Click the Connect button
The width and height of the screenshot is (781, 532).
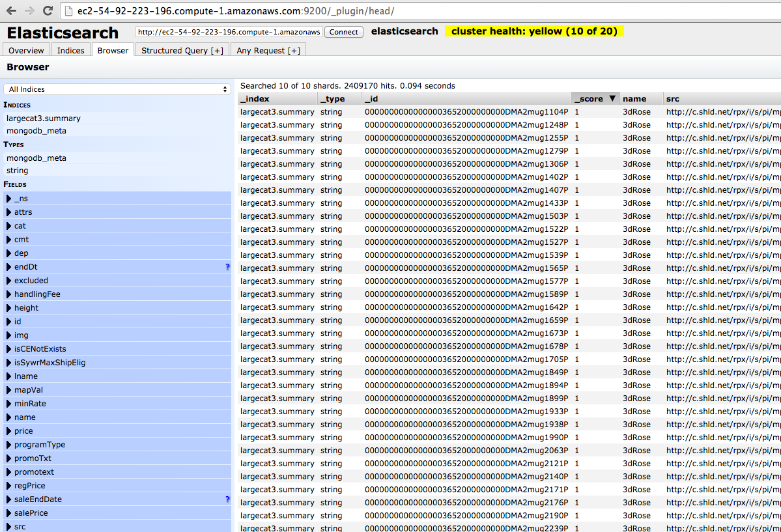click(x=344, y=32)
